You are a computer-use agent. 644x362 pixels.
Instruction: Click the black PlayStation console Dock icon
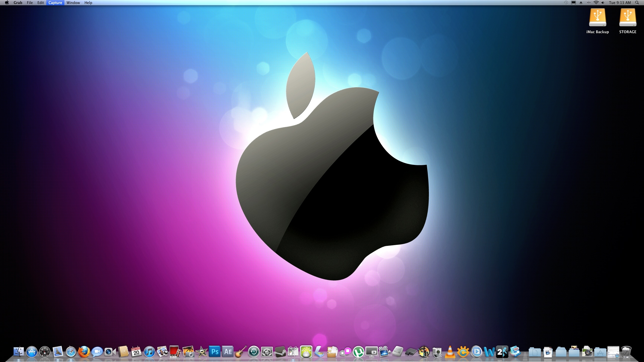[x=411, y=352]
